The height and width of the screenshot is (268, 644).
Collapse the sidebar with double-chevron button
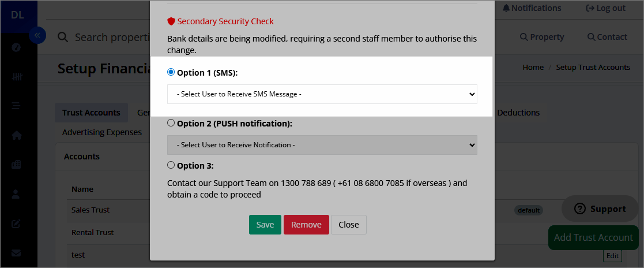coord(37,35)
